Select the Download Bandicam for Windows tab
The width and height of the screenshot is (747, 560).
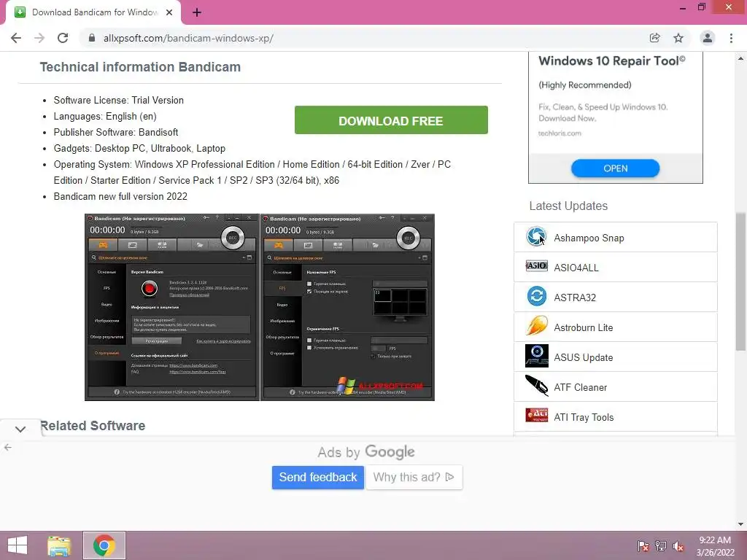pos(93,12)
